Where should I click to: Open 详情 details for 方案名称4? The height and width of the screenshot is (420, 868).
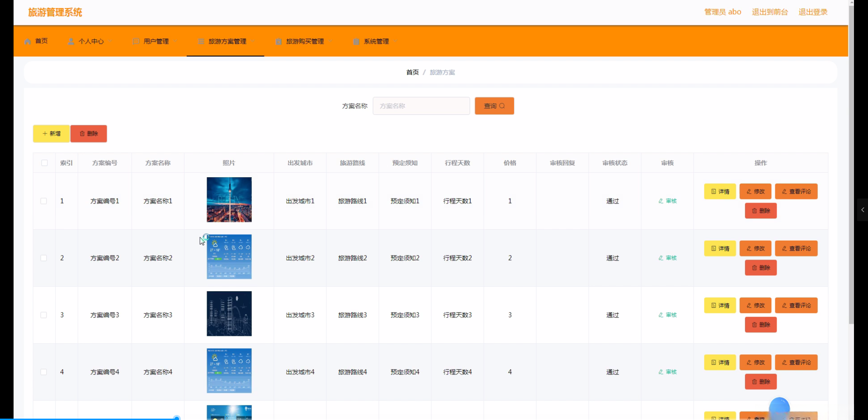pos(720,363)
